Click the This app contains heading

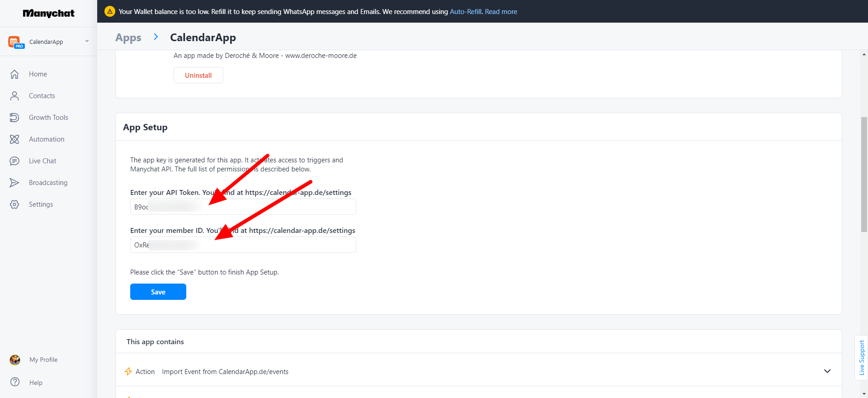[155, 342]
